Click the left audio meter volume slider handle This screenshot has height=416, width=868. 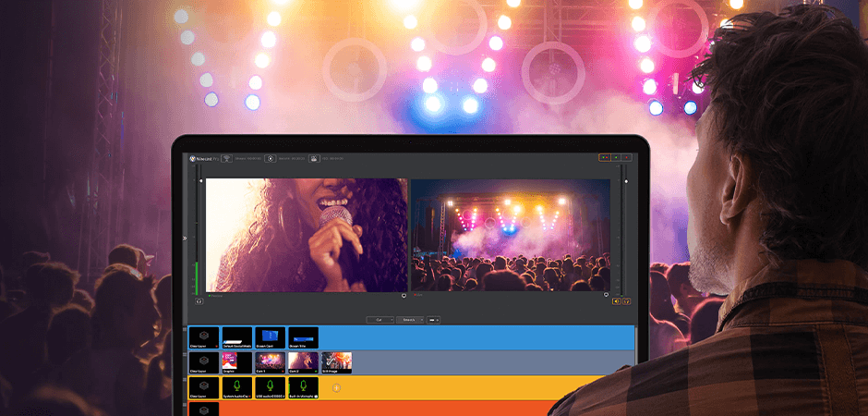(200, 180)
